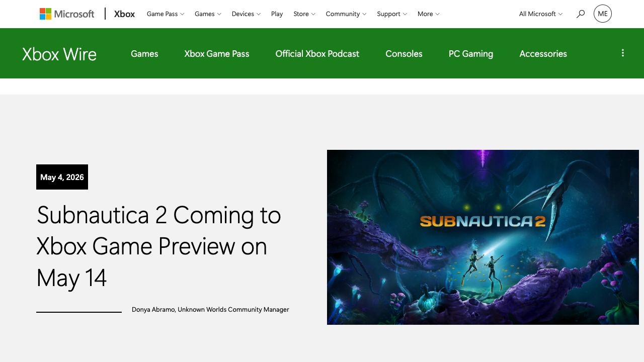Expand the Store dropdown

click(x=304, y=14)
